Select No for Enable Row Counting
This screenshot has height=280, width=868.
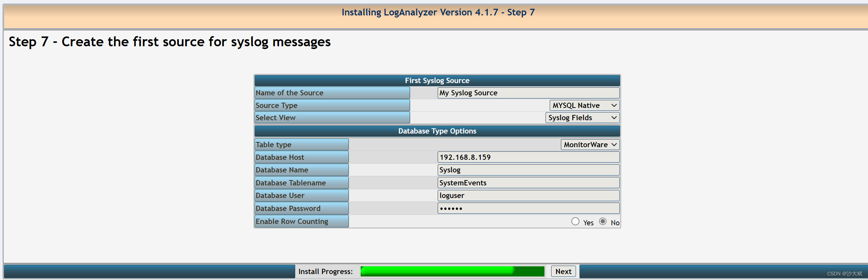603,221
